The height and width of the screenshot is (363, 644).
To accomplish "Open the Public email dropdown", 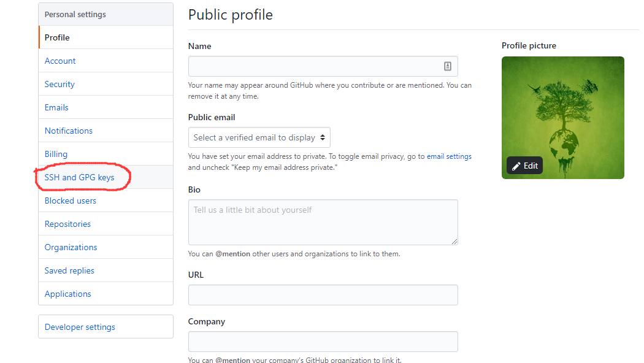I will 259,137.
